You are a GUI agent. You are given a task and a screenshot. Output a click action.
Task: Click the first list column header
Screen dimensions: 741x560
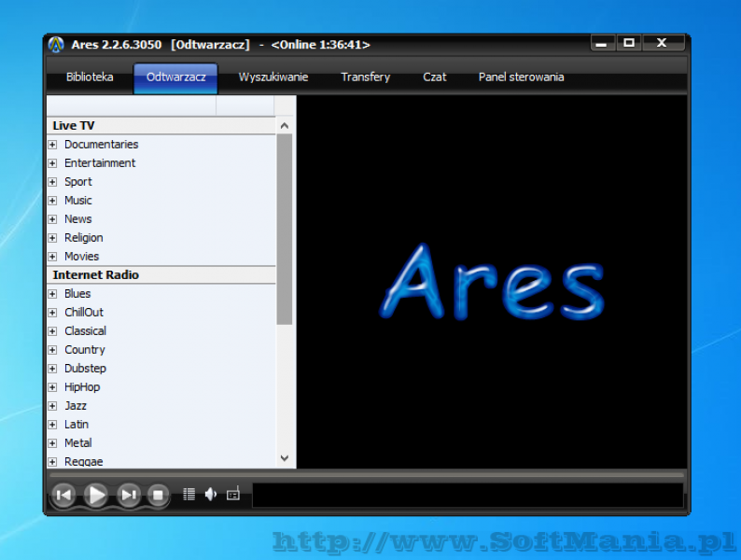coord(132,105)
